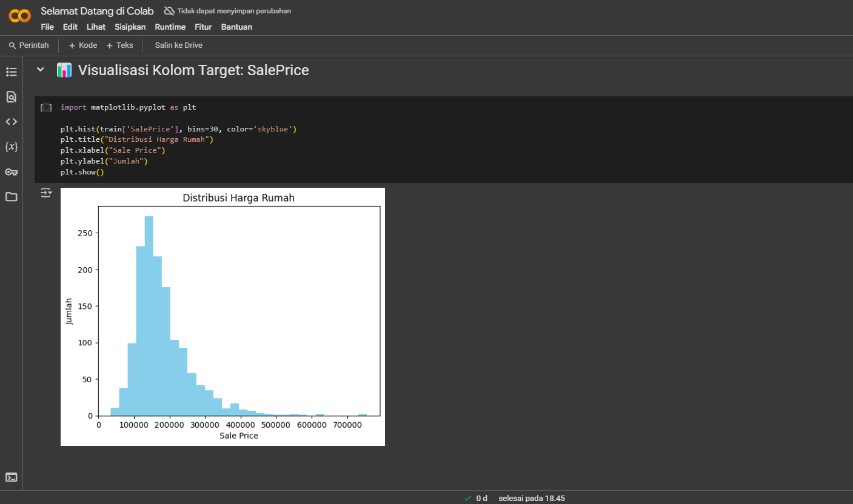Run the matplotlib code cell
The height and width of the screenshot is (504, 853).
click(46, 107)
